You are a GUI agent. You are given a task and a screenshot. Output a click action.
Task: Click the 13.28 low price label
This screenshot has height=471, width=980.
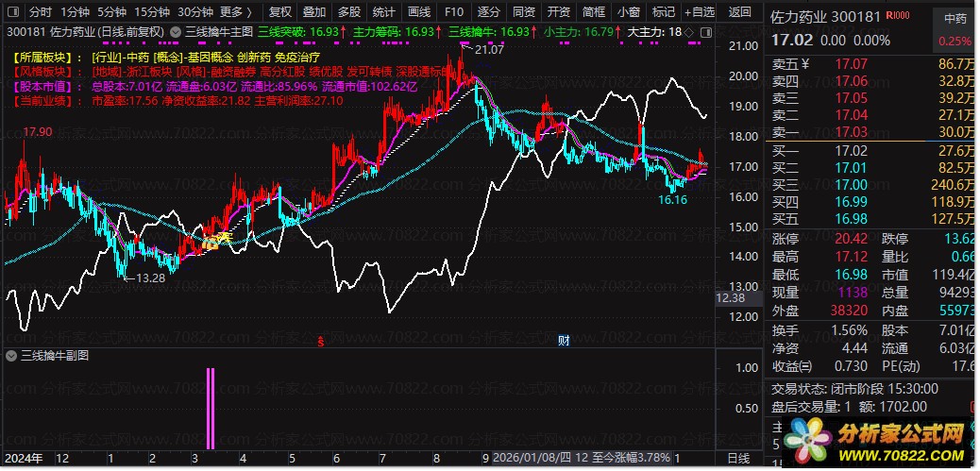(x=150, y=278)
